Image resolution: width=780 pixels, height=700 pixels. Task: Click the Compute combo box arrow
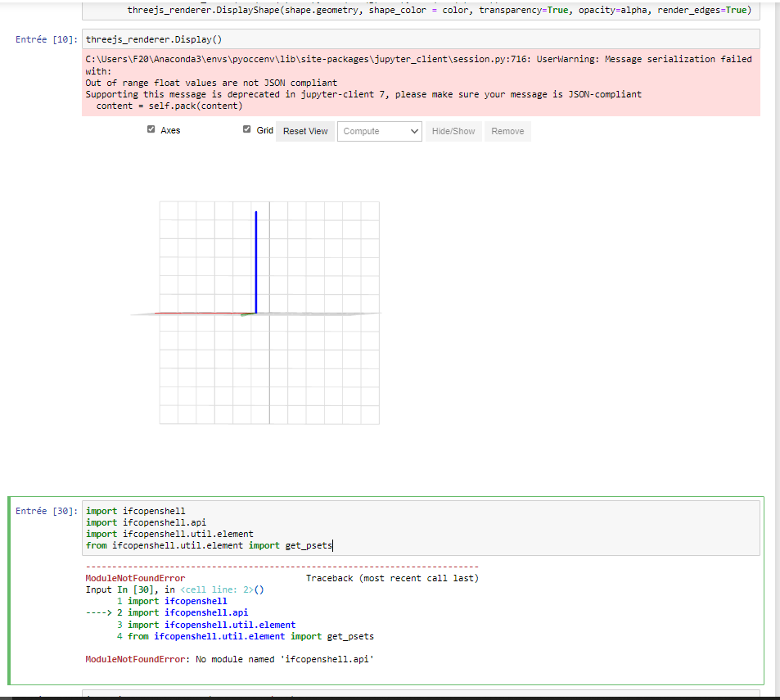pos(414,131)
